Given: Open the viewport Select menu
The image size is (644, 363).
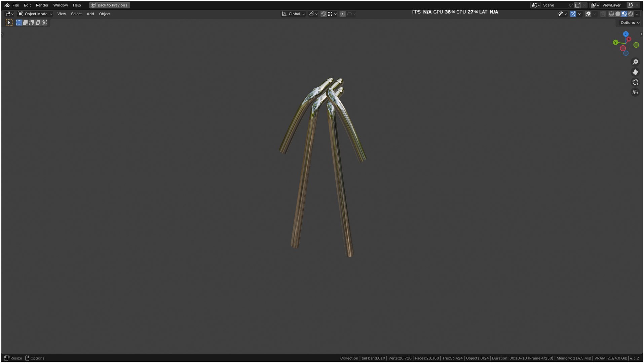Looking at the screenshot, I should [76, 14].
